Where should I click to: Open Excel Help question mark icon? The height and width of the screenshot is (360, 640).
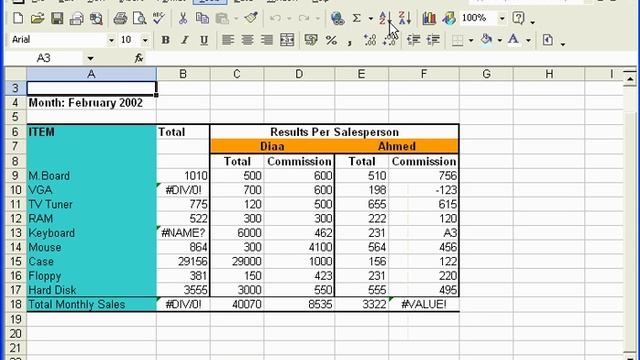coord(518,18)
